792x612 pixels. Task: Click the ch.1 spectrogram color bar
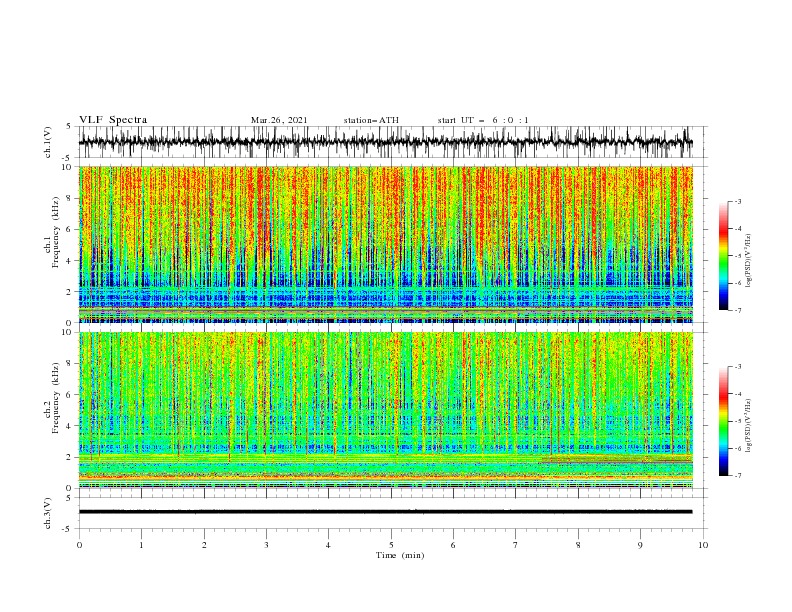[x=723, y=256]
